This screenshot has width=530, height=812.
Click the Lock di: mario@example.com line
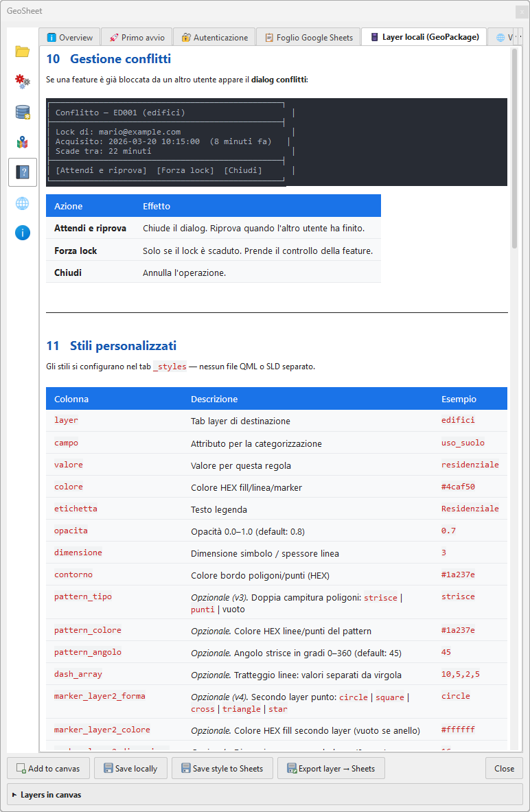click(x=118, y=132)
